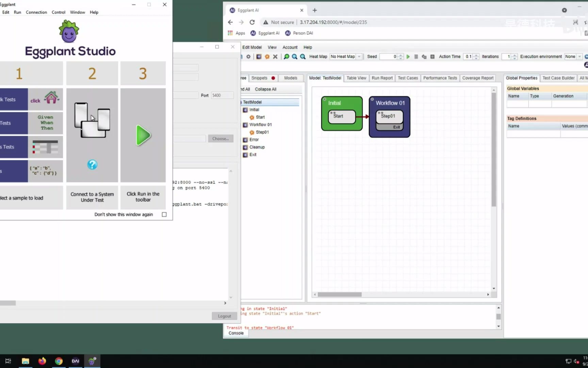Click the Port input field

[x=222, y=95]
